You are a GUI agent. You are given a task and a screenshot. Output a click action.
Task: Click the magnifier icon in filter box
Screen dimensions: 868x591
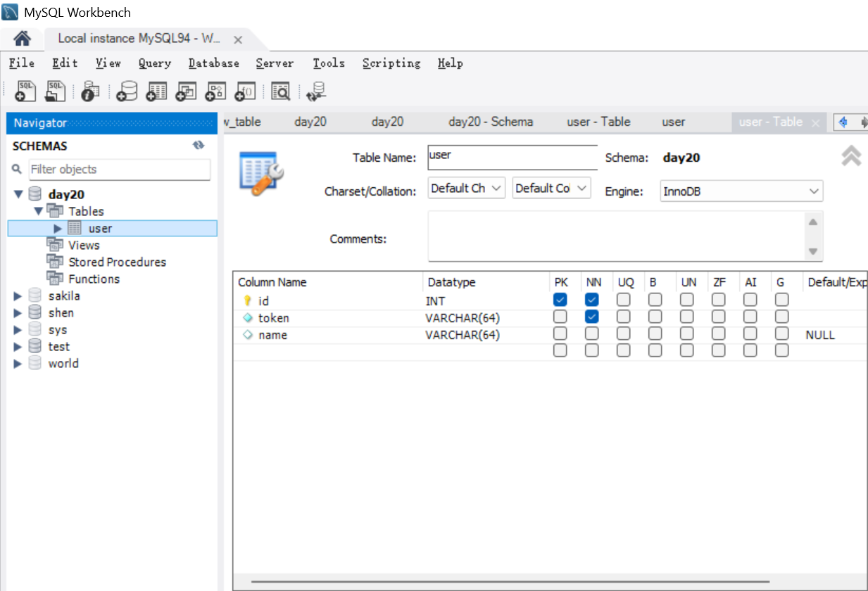click(18, 170)
